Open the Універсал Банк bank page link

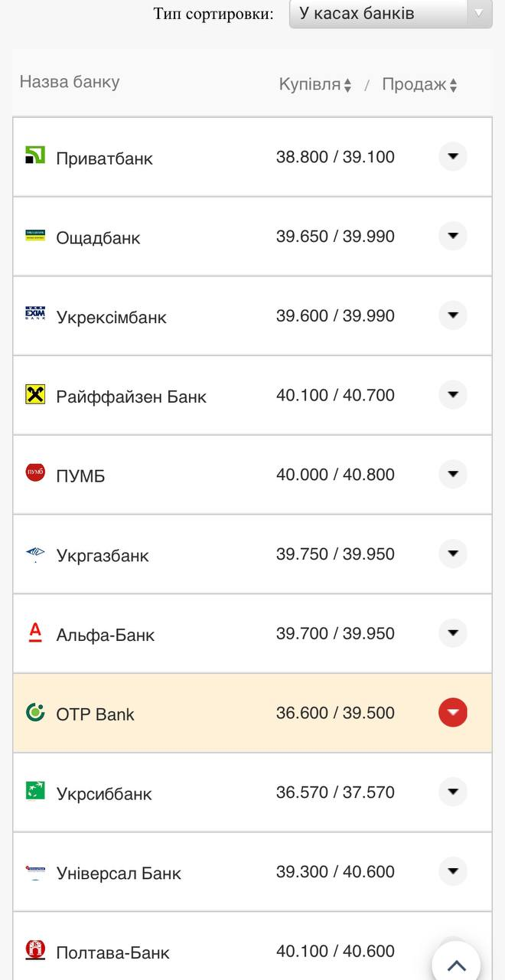tap(119, 872)
